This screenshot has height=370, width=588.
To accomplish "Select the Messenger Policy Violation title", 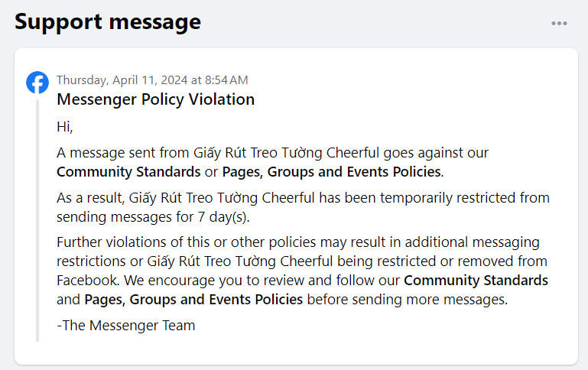I will point(156,99).
